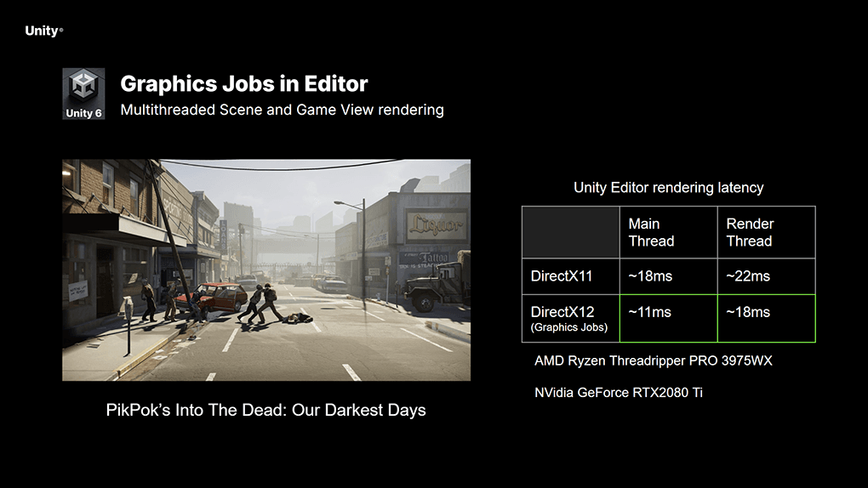Select the Render Thread column header
This screenshot has height=488, width=868.
pos(766,232)
